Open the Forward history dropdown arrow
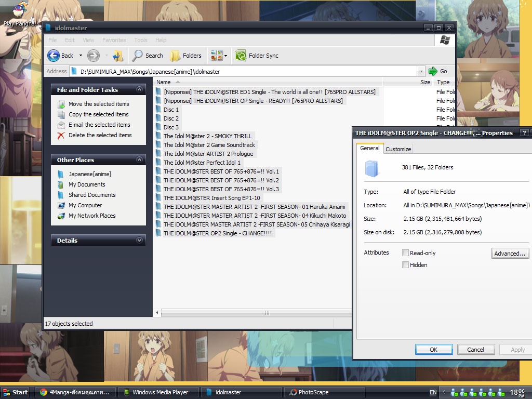This screenshot has width=532, height=399. [107, 56]
